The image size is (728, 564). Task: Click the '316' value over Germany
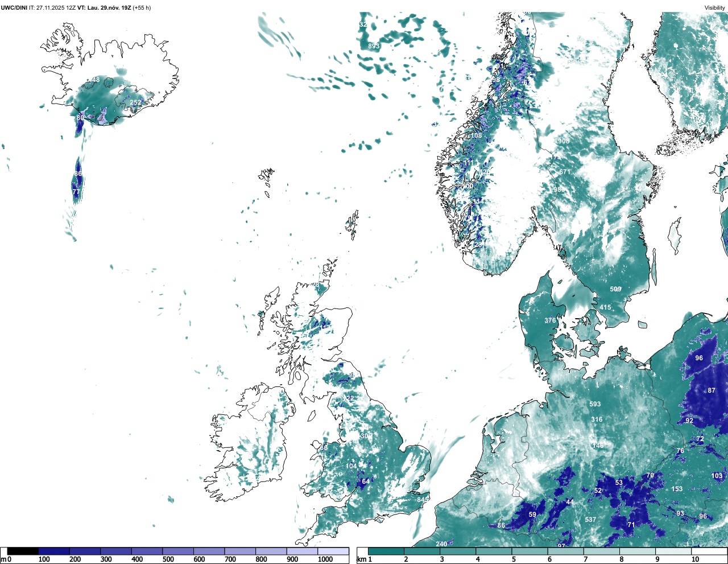597,419
